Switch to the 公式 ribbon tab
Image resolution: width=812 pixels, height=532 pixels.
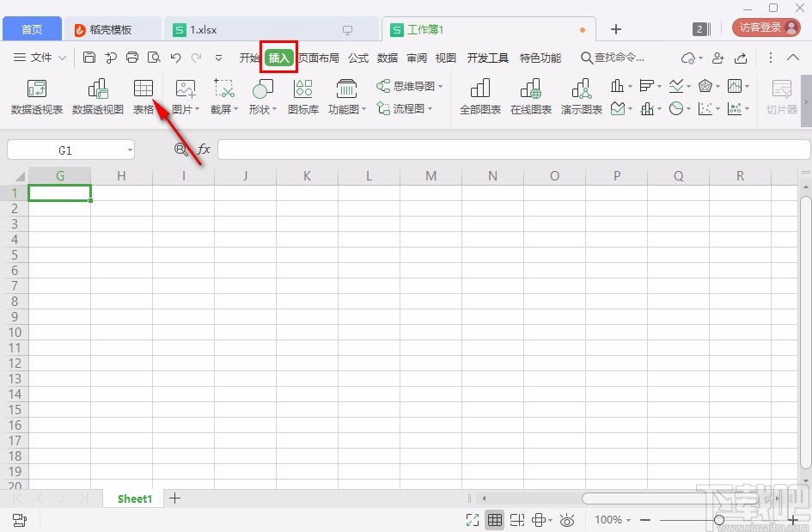point(358,58)
